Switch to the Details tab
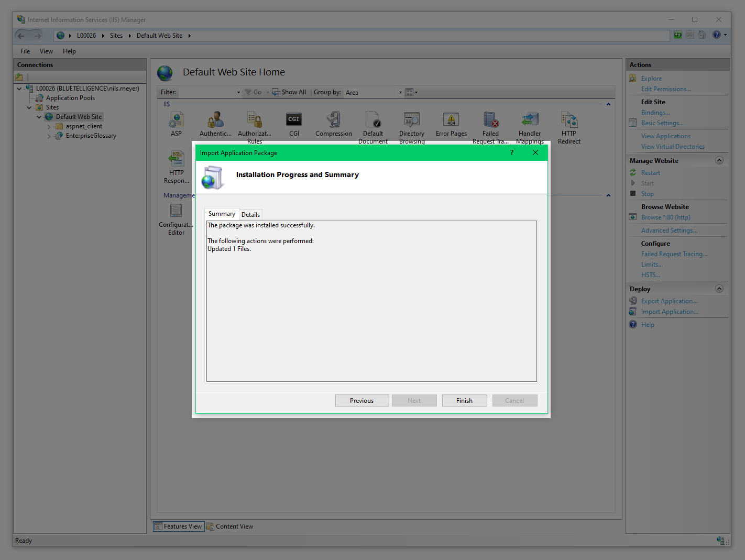Viewport: 745px width, 560px height. tap(250, 214)
